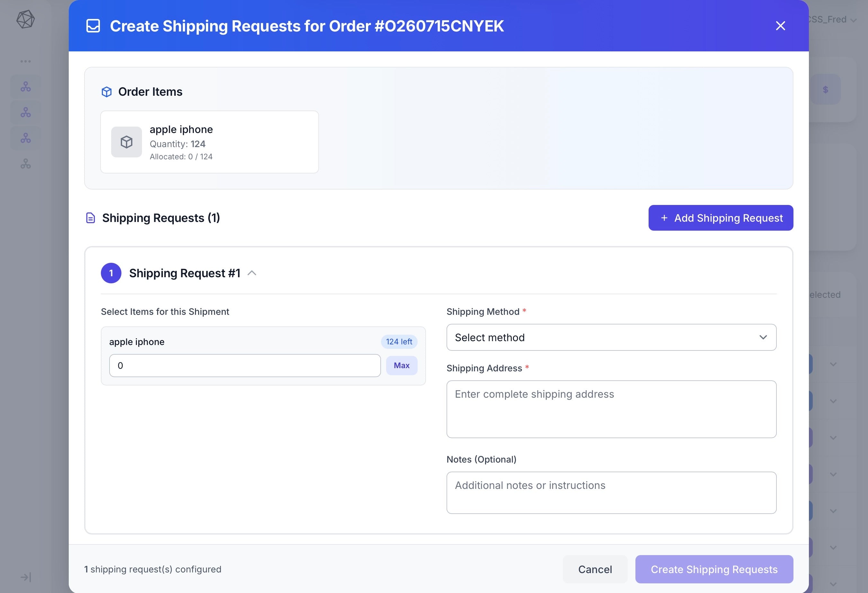Click the numbered badge for Shipping Request #1

(111, 273)
